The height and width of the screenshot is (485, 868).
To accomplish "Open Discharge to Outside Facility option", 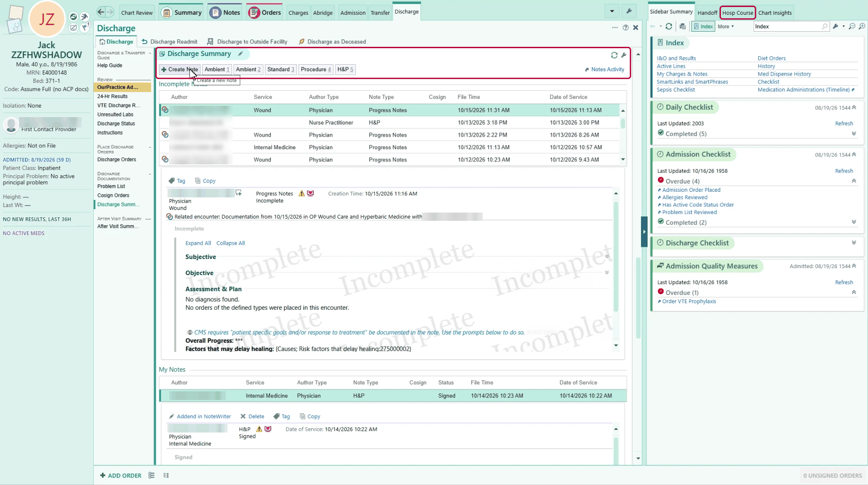I will [x=247, y=42].
